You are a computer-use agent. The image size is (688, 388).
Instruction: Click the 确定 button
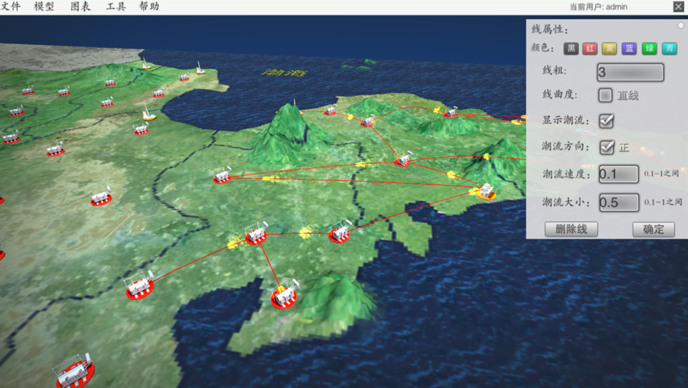(x=653, y=229)
